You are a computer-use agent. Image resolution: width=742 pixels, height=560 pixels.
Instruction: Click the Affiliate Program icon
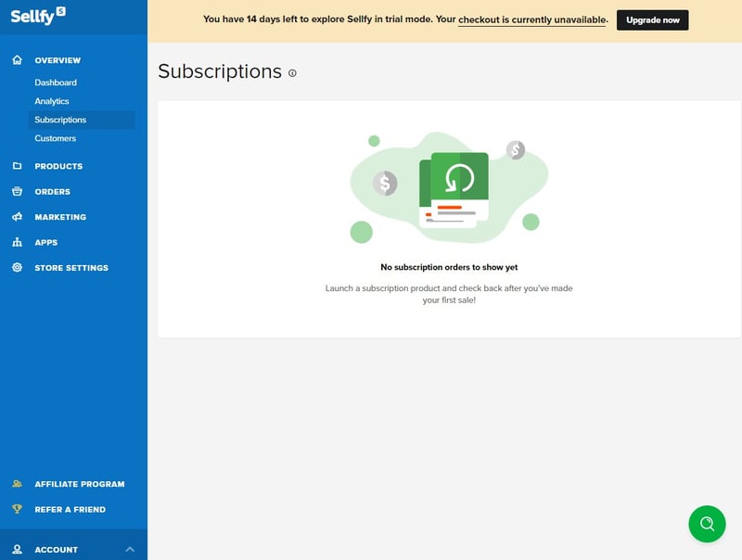click(x=17, y=484)
